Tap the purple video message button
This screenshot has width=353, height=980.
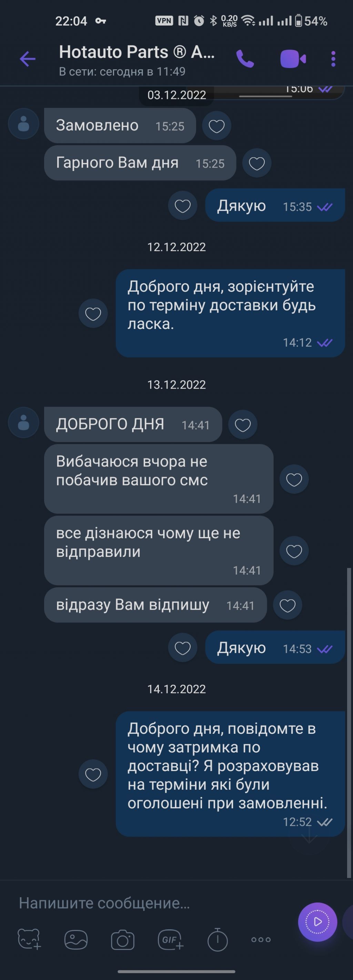tap(317, 922)
